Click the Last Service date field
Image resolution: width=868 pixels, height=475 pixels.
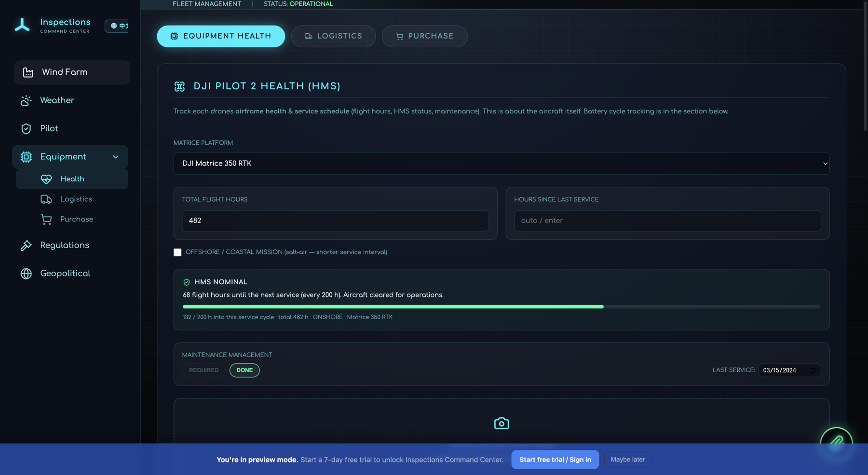789,370
